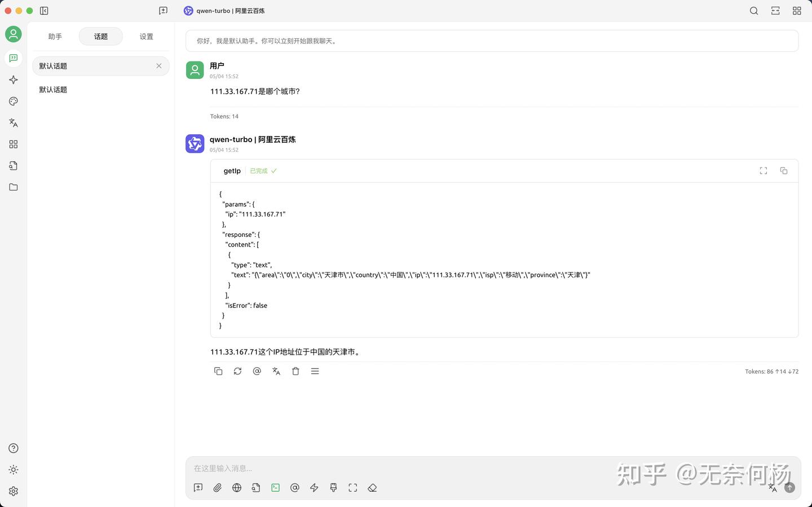Click the @ mention icon under the reply
Viewport: 812px width, 507px height.
pyautogui.click(x=257, y=371)
